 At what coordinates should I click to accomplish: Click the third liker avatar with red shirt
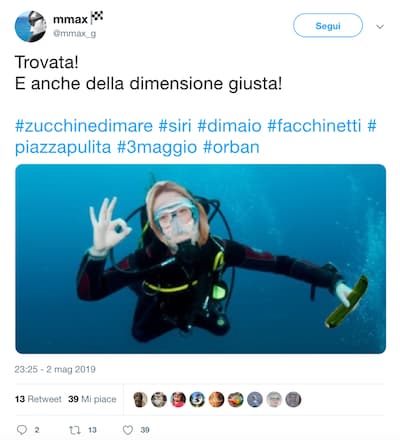(x=178, y=399)
